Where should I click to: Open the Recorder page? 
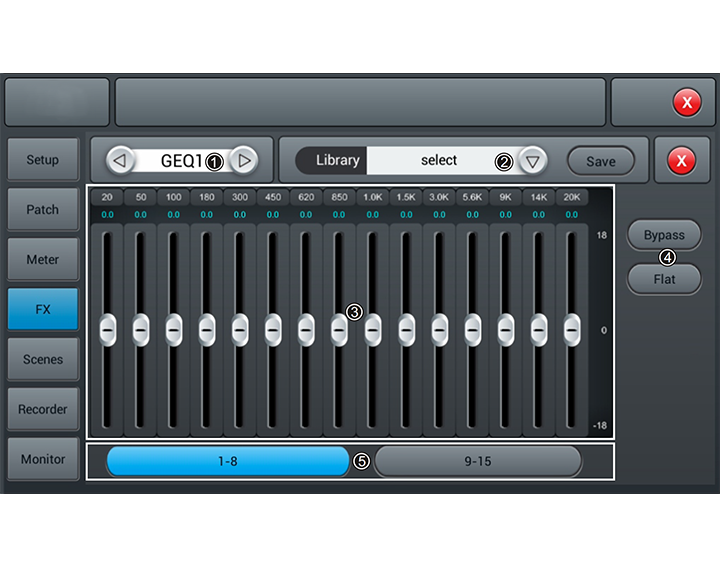43,410
